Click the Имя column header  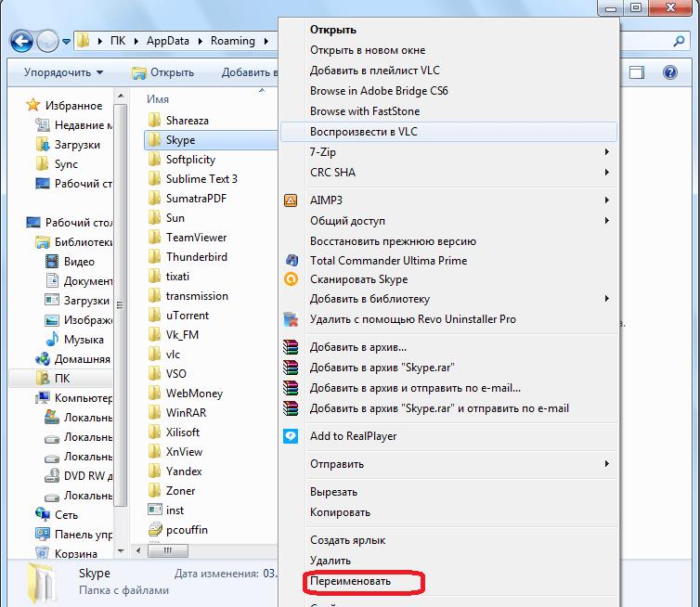[x=158, y=98]
